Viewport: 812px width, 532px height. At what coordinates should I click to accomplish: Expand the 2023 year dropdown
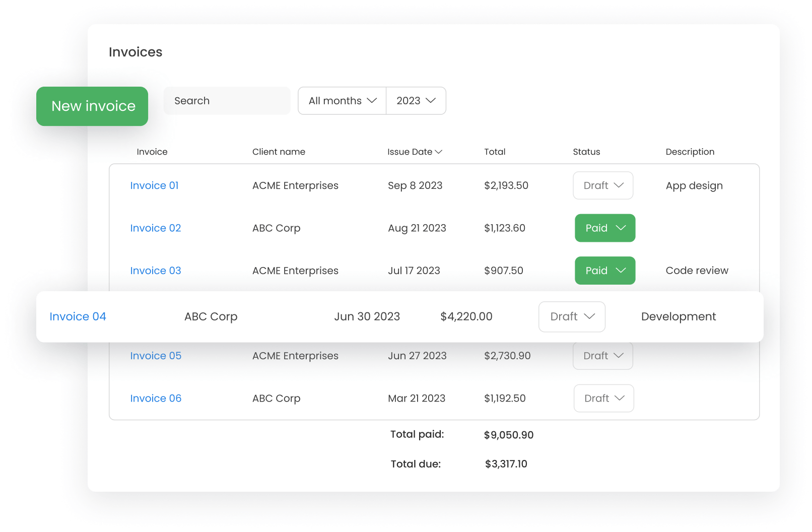pyautogui.click(x=416, y=101)
